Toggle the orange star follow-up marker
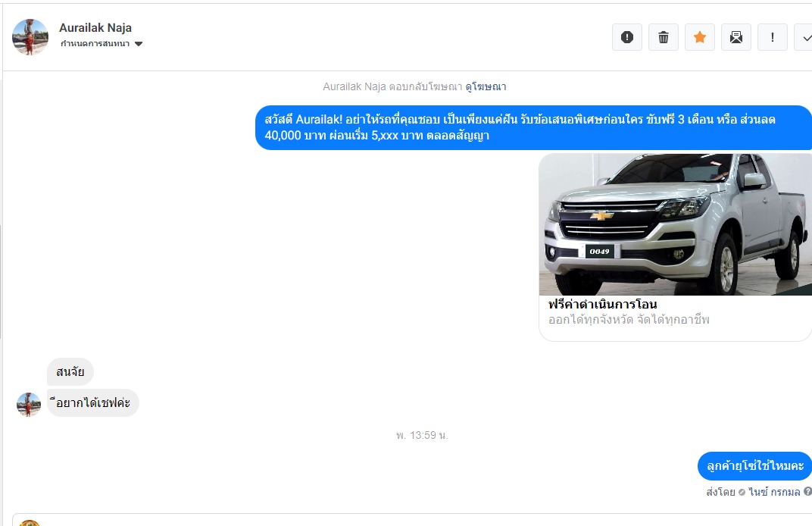Image resolution: width=812 pixels, height=526 pixels. tap(699, 37)
